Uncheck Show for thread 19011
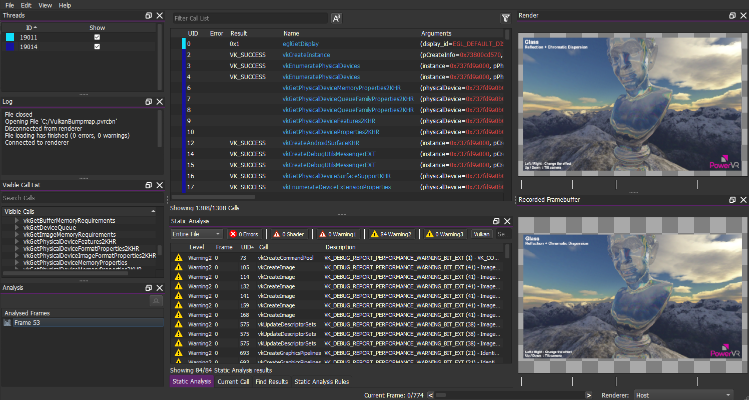The width and height of the screenshot is (749, 400). [97, 37]
